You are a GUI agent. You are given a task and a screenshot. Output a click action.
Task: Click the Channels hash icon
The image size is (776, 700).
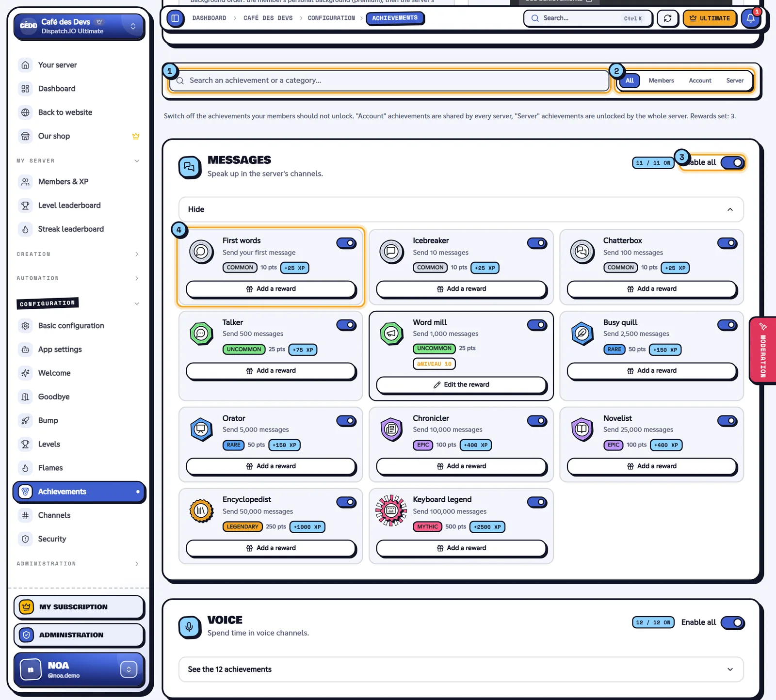click(x=26, y=515)
